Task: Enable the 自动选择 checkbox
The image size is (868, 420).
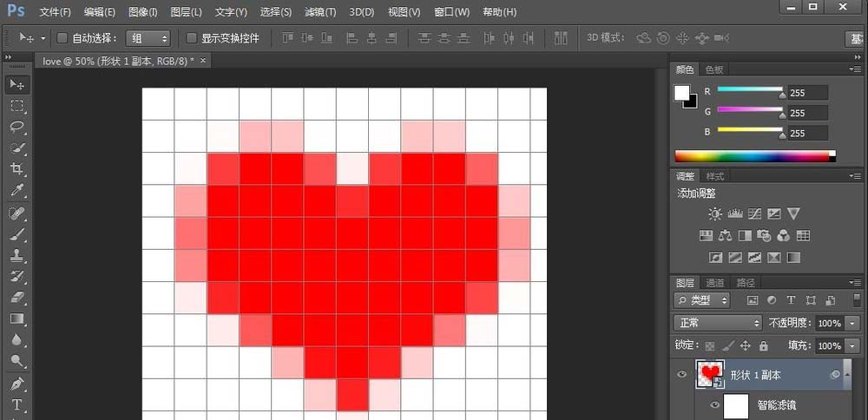Action: tap(62, 38)
